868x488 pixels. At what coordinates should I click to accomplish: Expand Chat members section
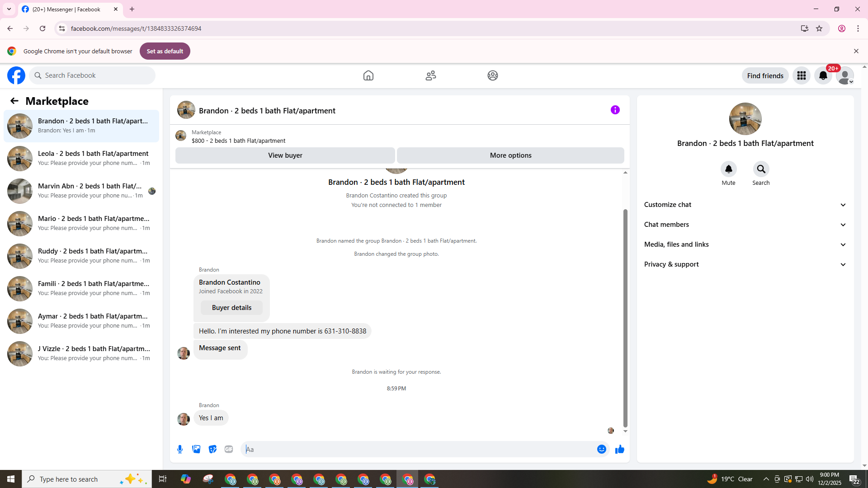click(x=745, y=225)
